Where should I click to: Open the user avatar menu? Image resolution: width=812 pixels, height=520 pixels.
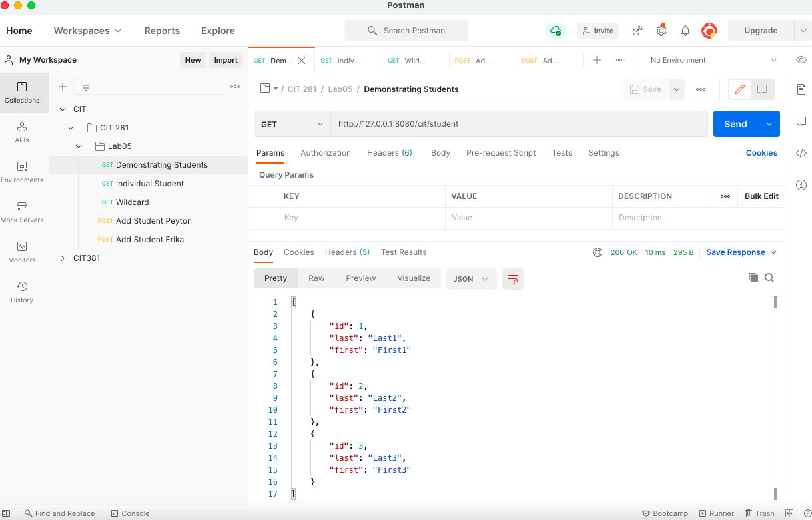(709, 31)
